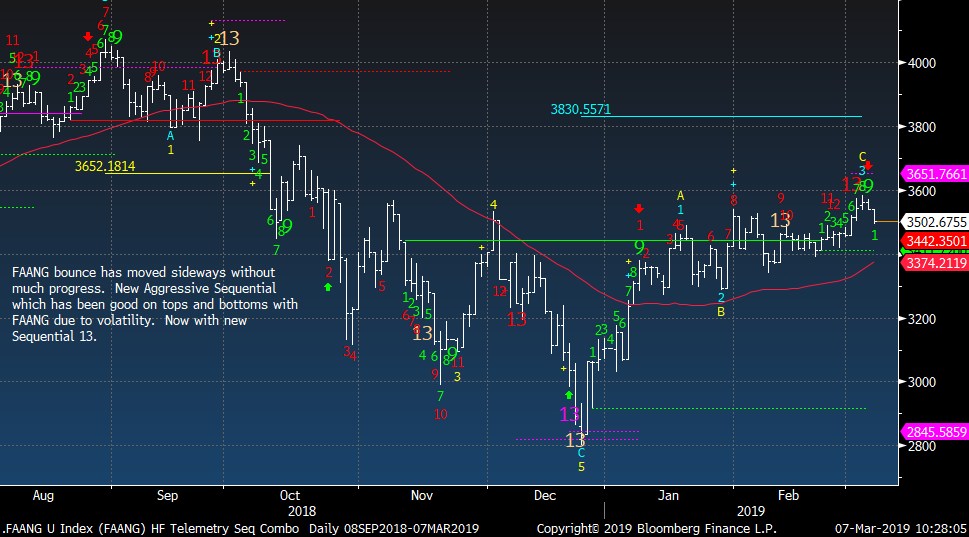
Task: Click the white 3502.6755 last price tag
Action: (936, 222)
